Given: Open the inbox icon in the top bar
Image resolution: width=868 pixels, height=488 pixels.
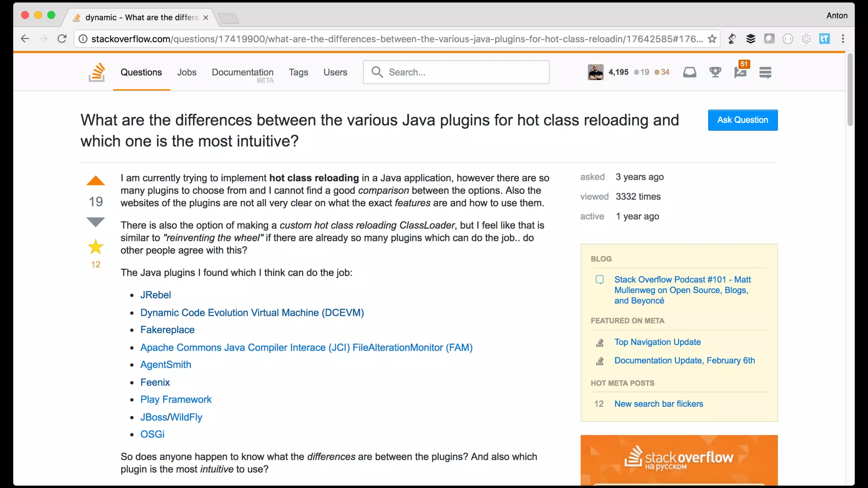Looking at the screenshot, I should [x=690, y=72].
